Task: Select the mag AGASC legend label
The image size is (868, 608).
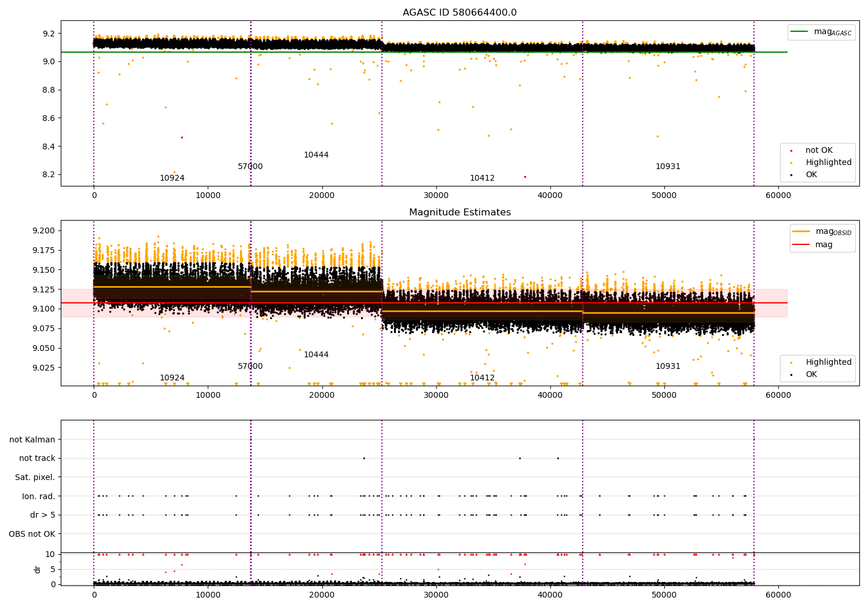Action: tap(833, 32)
